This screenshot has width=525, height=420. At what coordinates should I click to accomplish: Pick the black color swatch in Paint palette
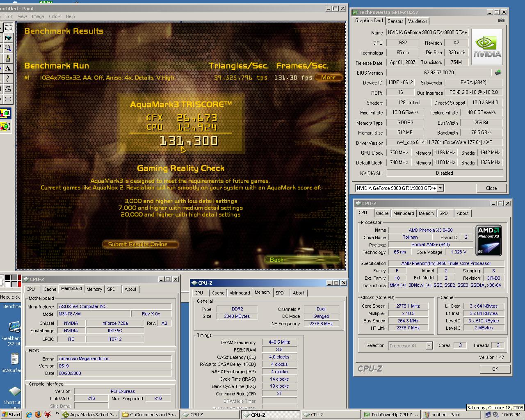8,278
